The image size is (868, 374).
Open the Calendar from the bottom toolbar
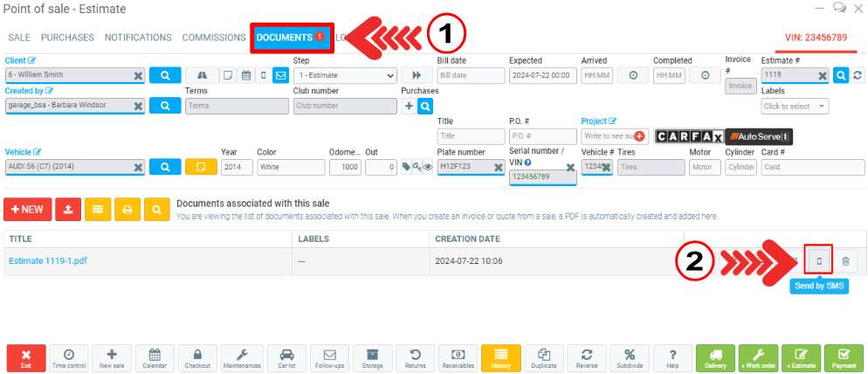tap(154, 359)
